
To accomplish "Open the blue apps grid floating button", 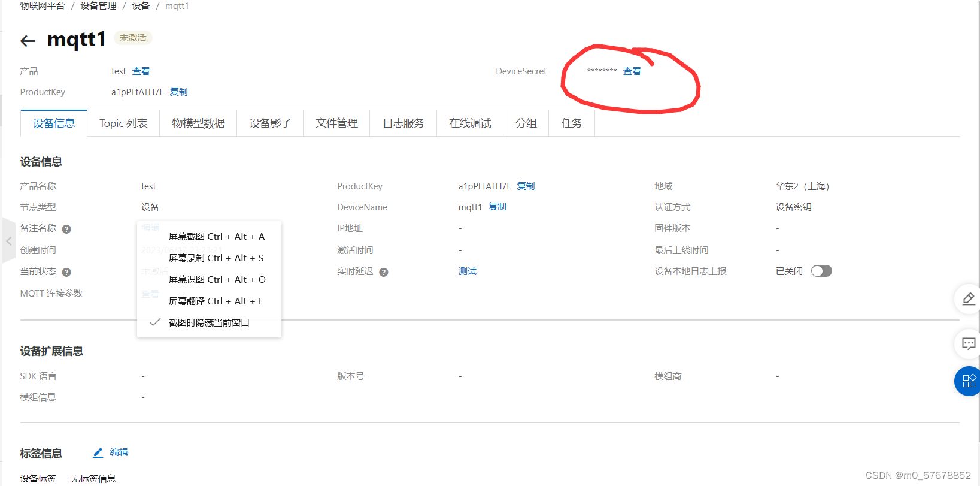I will point(968,381).
